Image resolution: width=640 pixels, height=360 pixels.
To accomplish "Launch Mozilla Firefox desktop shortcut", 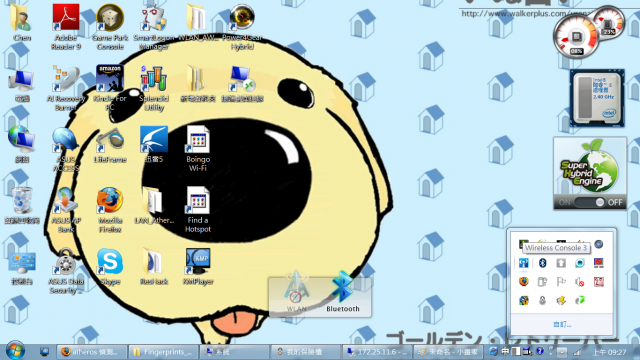I will click(x=110, y=210).
